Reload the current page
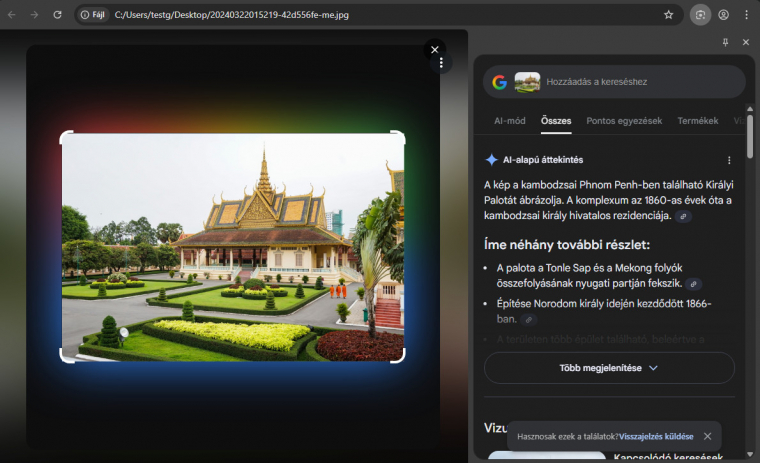The height and width of the screenshot is (463, 760). (57, 15)
